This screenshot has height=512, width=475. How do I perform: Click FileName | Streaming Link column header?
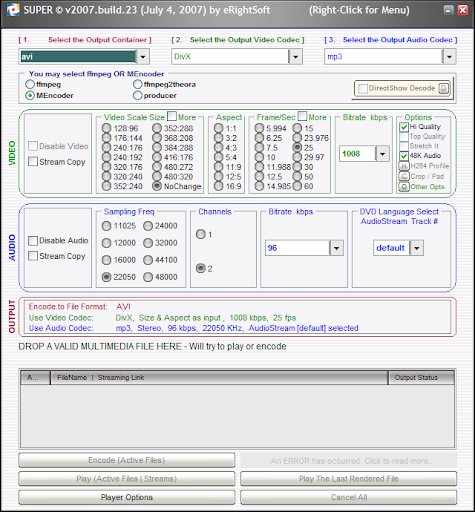219,378
